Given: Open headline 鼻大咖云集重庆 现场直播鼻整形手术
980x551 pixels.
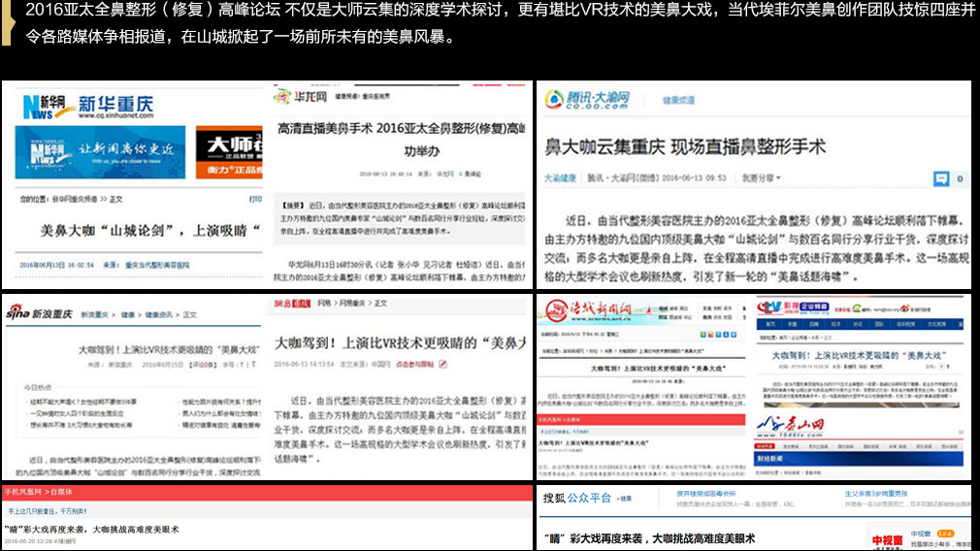Looking at the screenshot, I should click(685, 146).
